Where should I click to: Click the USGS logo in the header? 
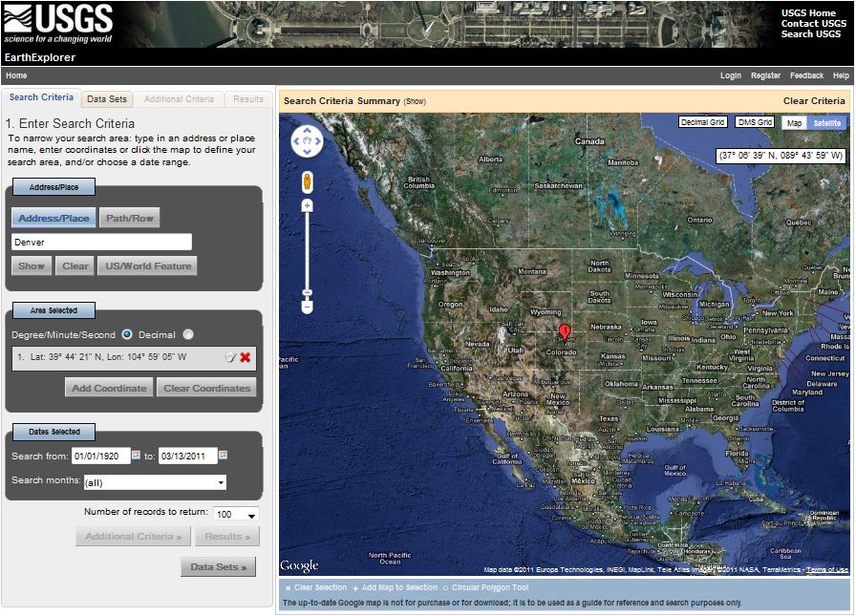58,25
